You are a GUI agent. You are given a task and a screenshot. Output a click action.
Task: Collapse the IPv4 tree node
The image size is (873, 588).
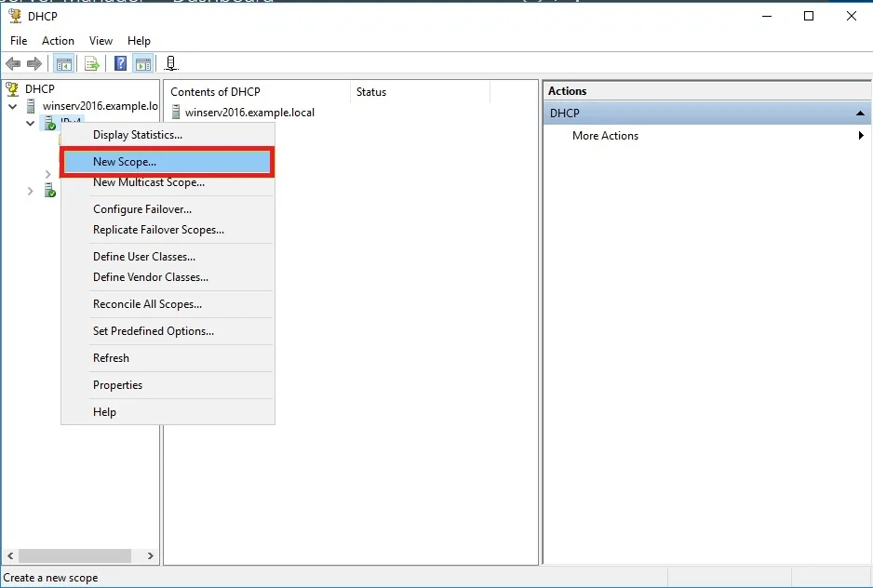coord(30,123)
